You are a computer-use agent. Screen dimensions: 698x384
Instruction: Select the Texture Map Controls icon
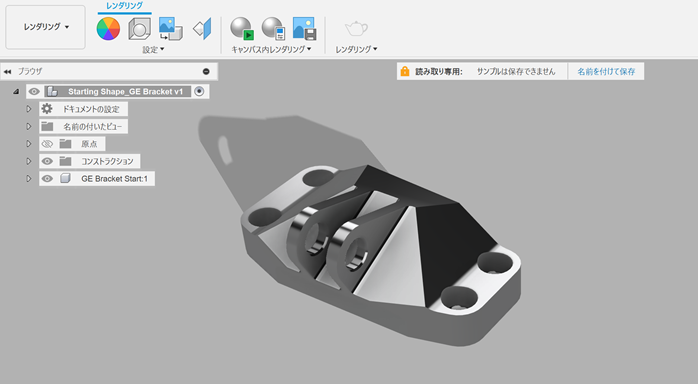(203, 29)
